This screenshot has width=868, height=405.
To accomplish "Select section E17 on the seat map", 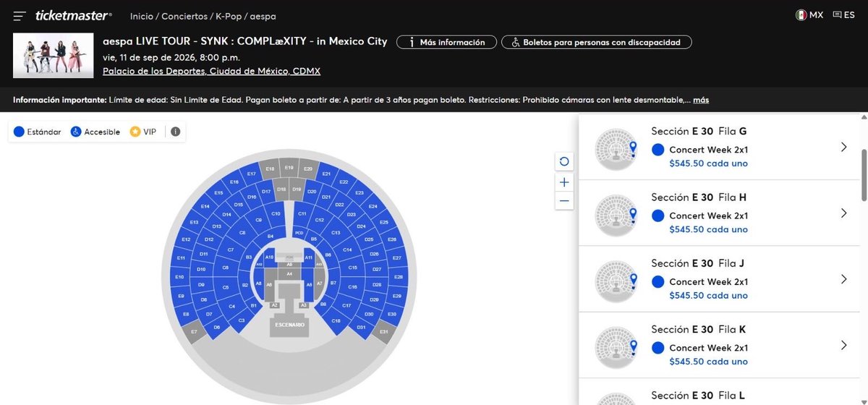I will pyautogui.click(x=251, y=174).
